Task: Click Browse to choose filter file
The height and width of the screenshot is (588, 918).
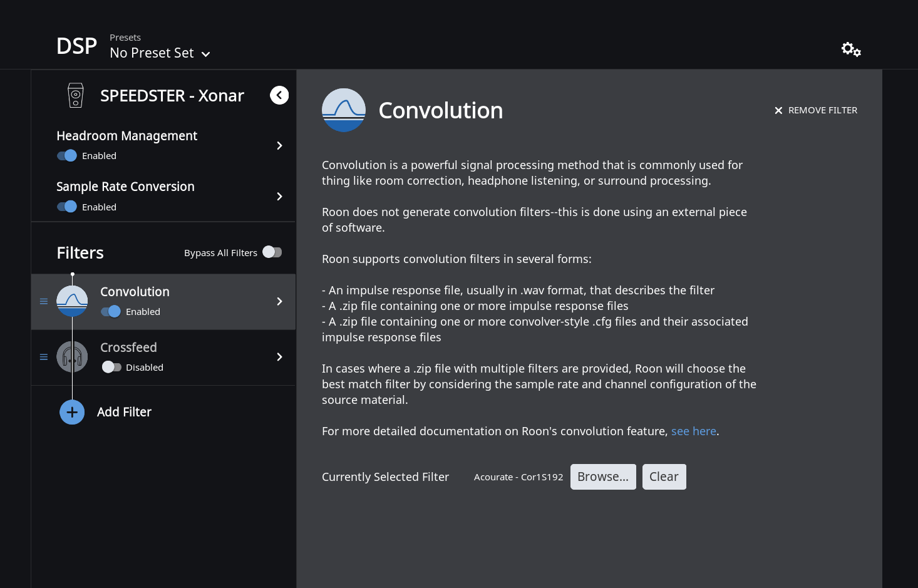Action: click(x=603, y=477)
